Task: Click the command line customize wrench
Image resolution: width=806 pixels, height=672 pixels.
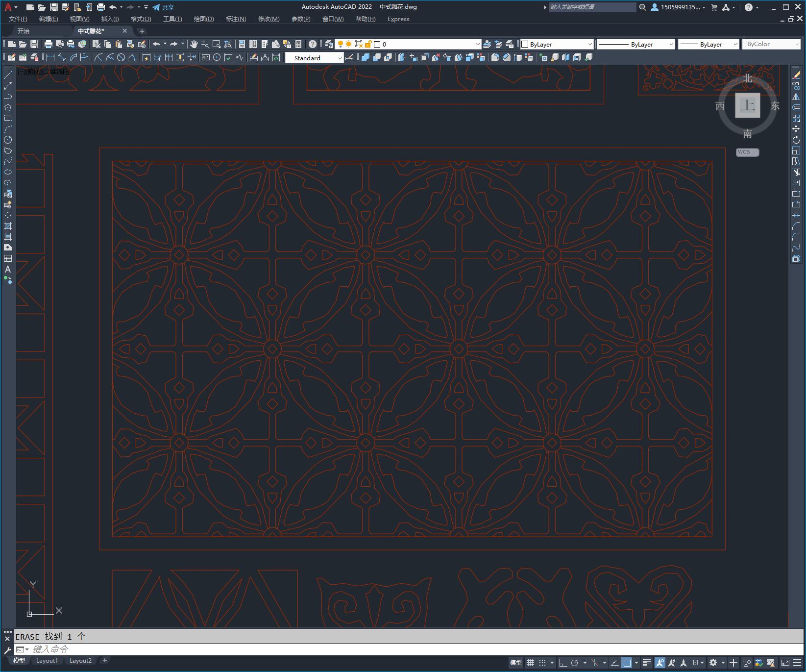Action: 7,650
